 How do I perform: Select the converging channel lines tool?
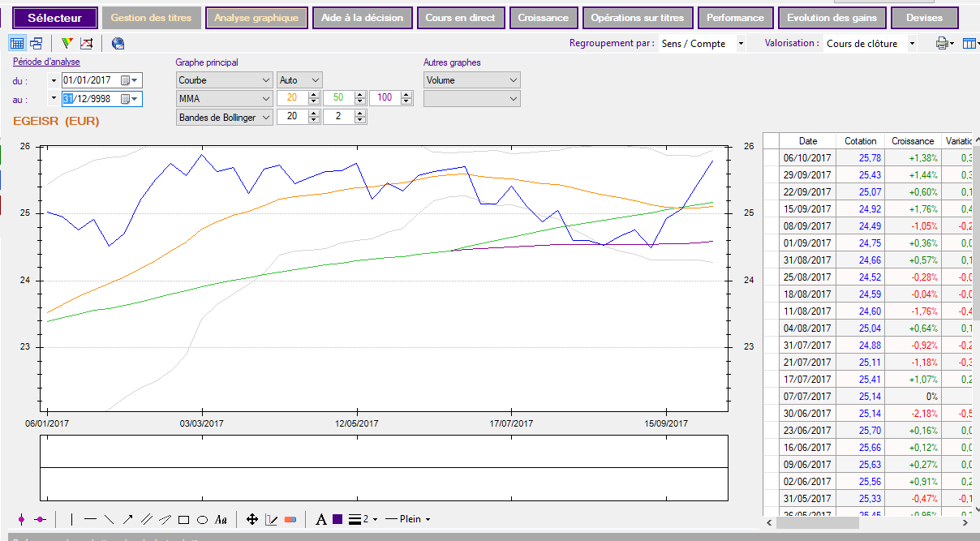pyautogui.click(x=165, y=519)
